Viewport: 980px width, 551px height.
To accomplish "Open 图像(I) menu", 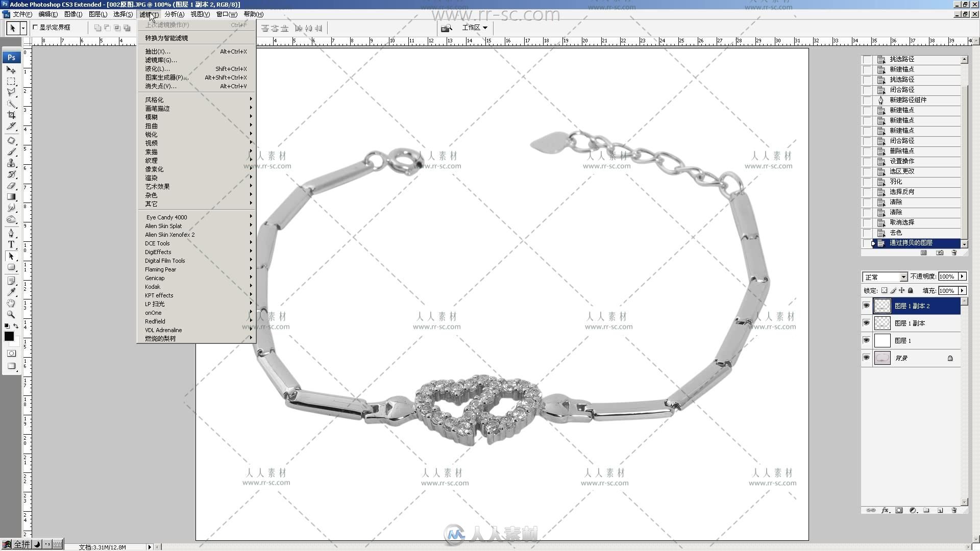I will [73, 14].
